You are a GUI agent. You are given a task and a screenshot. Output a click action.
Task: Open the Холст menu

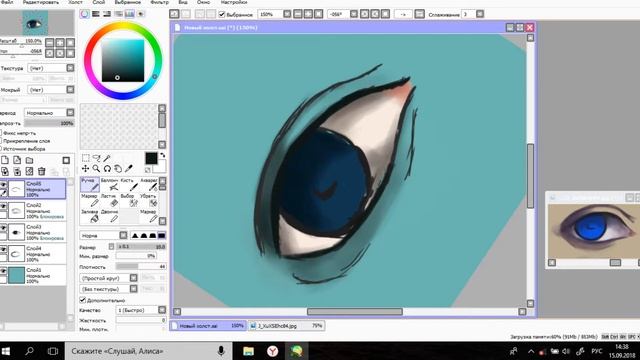click(x=75, y=2)
